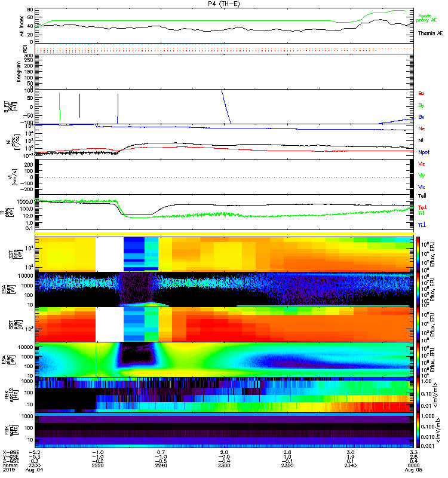Click the blue Bx legend label
The image size is (448, 478).
coord(421,117)
